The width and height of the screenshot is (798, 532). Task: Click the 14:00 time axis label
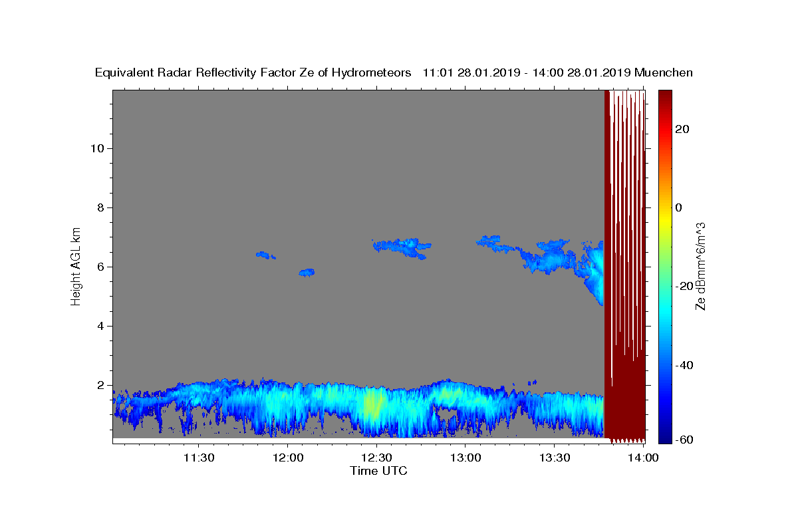click(x=643, y=458)
